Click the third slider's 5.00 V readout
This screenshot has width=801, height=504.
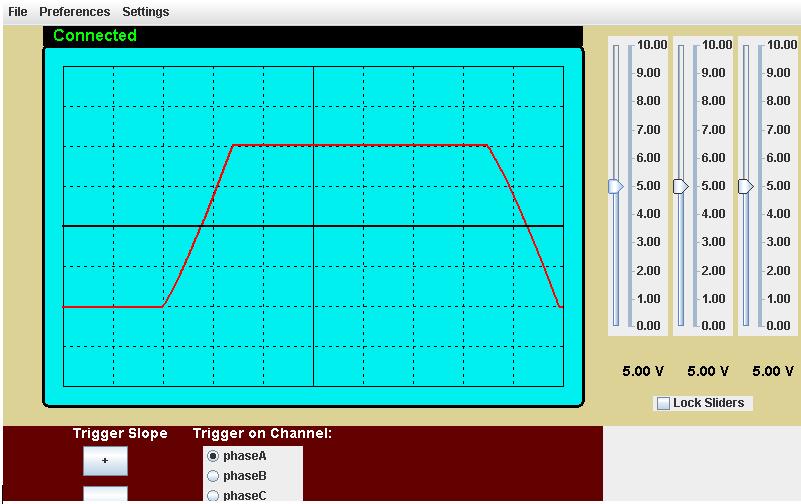pos(773,371)
